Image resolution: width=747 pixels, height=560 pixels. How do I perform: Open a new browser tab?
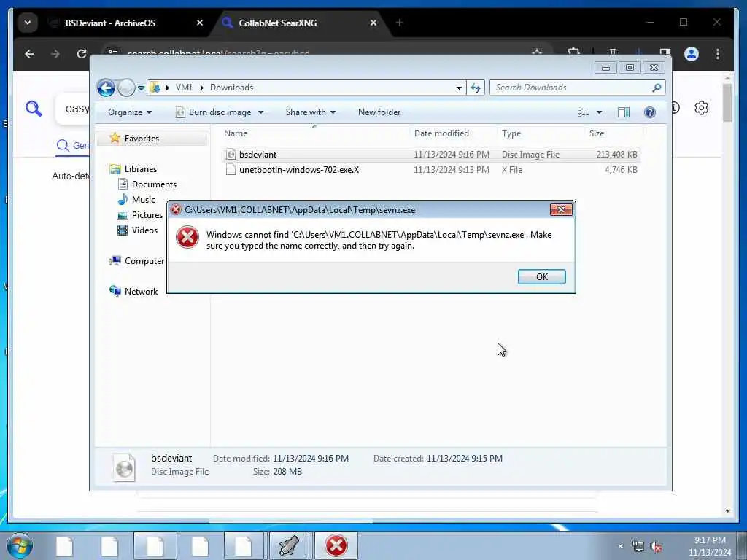click(399, 23)
